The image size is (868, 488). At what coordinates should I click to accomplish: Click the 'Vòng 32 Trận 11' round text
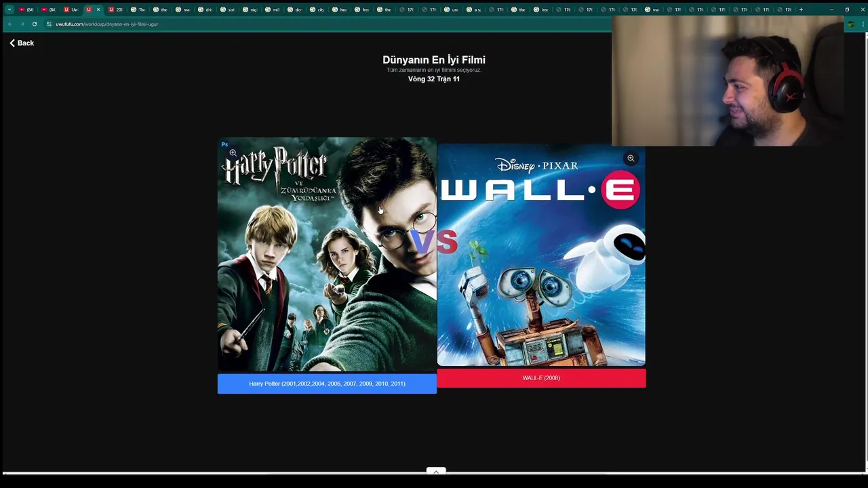(434, 79)
